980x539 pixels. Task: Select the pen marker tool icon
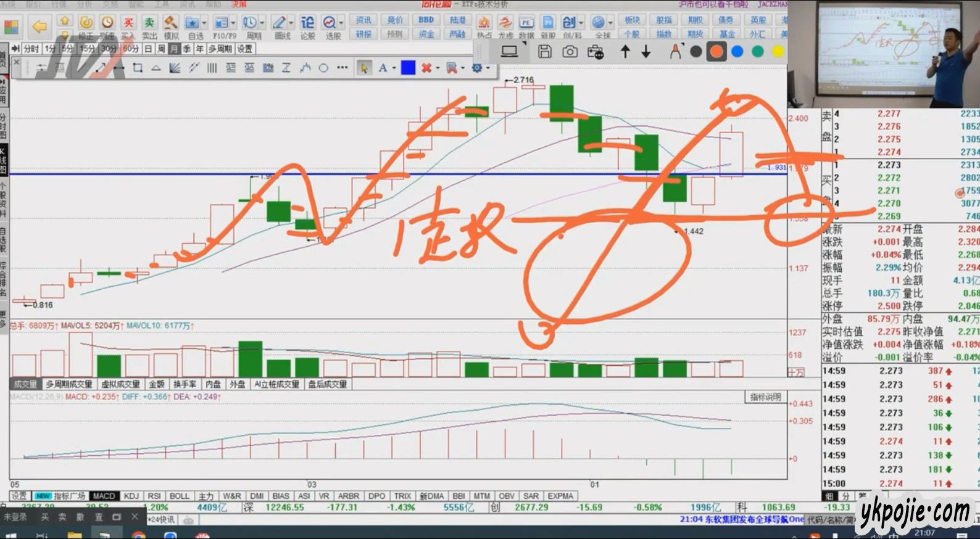tap(675, 52)
